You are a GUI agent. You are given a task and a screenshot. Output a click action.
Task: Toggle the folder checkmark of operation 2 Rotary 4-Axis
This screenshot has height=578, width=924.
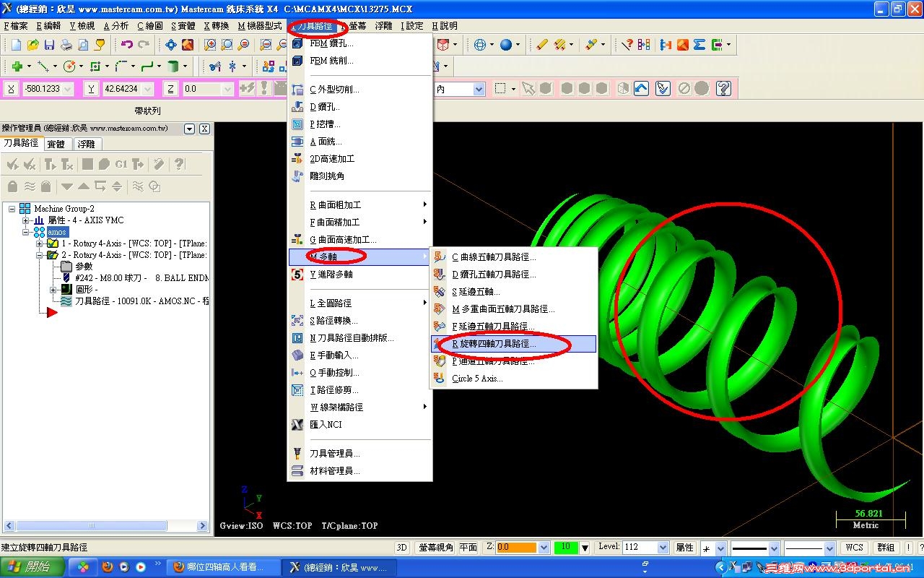(x=53, y=255)
